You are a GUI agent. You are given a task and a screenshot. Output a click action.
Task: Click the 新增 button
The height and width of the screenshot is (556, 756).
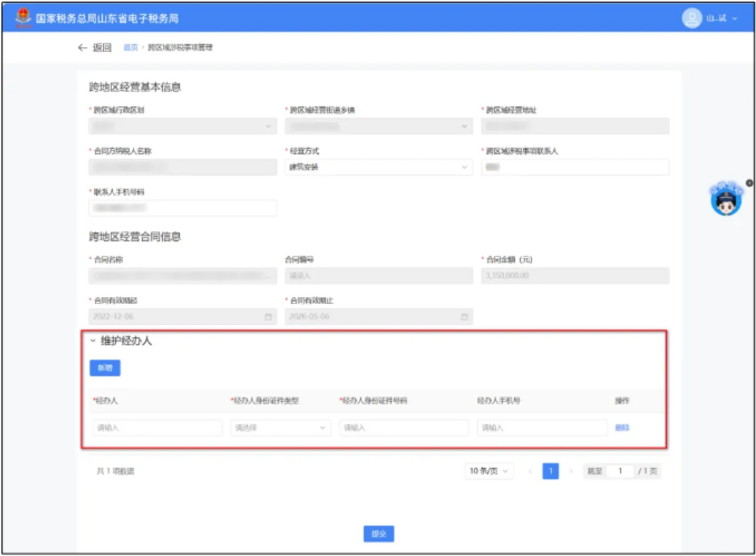(x=105, y=368)
